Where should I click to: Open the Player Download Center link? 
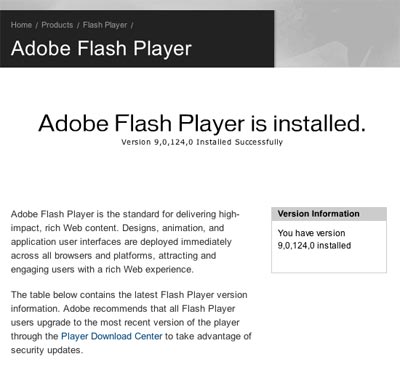(x=112, y=336)
